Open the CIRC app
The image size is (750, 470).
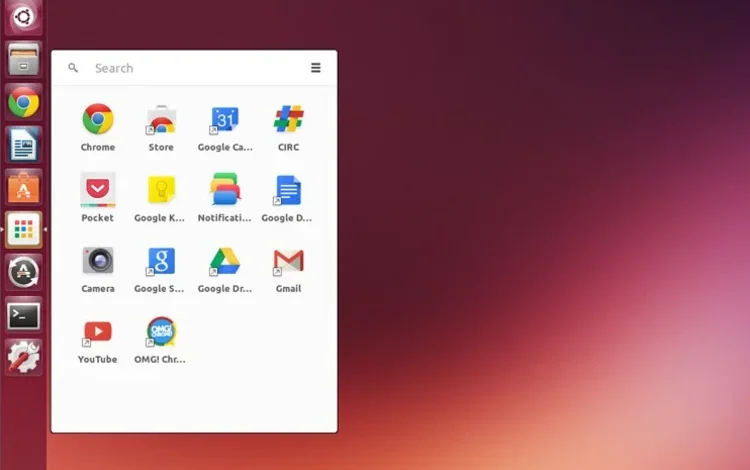(288, 119)
